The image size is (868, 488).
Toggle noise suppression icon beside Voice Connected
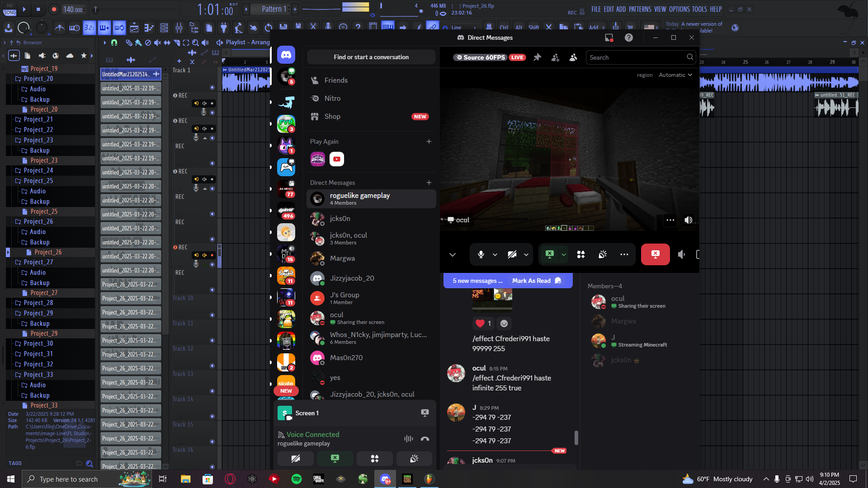[408, 439]
